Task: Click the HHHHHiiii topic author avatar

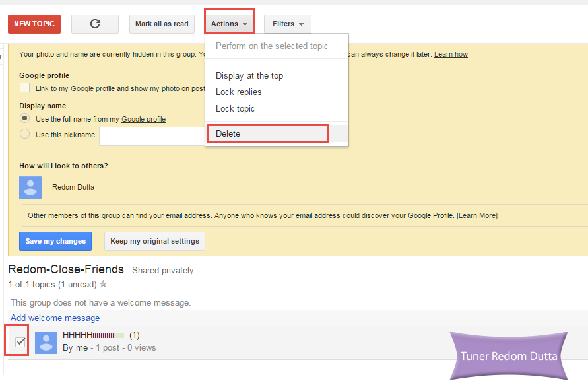Action: 46,343
